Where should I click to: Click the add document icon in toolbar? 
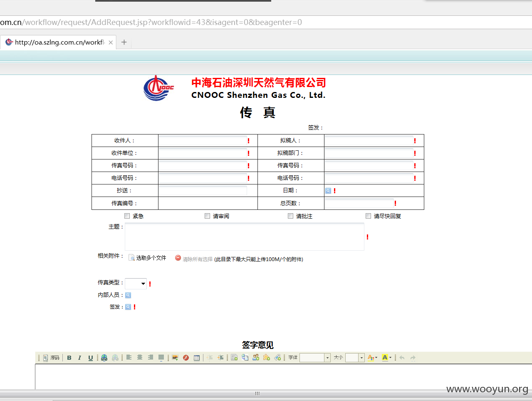234,358
